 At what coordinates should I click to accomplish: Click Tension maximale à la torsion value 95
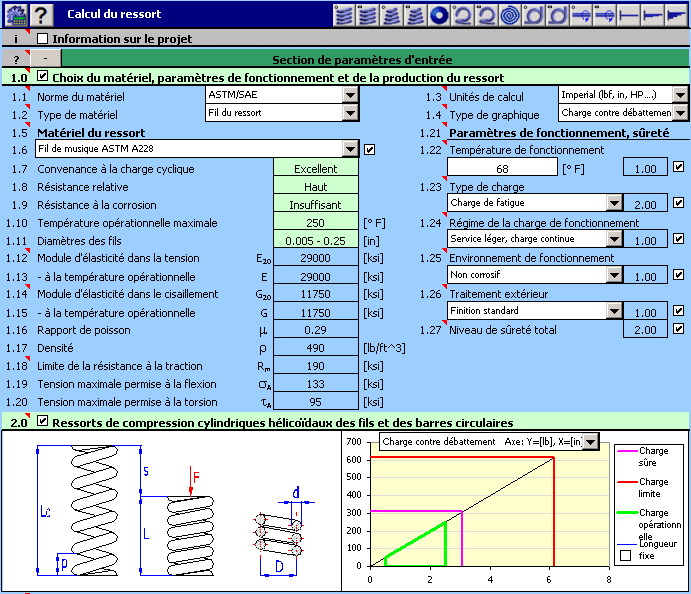pos(316,402)
